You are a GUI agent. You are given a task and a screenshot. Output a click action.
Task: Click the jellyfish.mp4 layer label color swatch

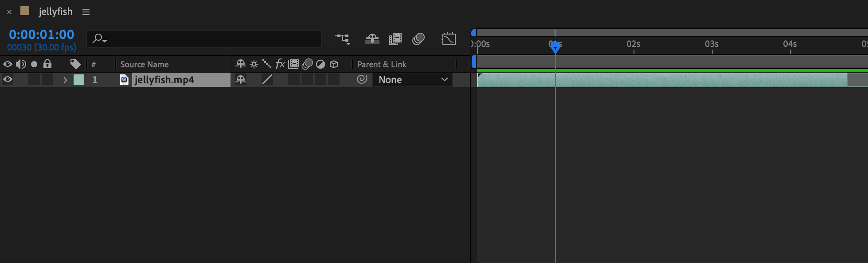click(79, 80)
